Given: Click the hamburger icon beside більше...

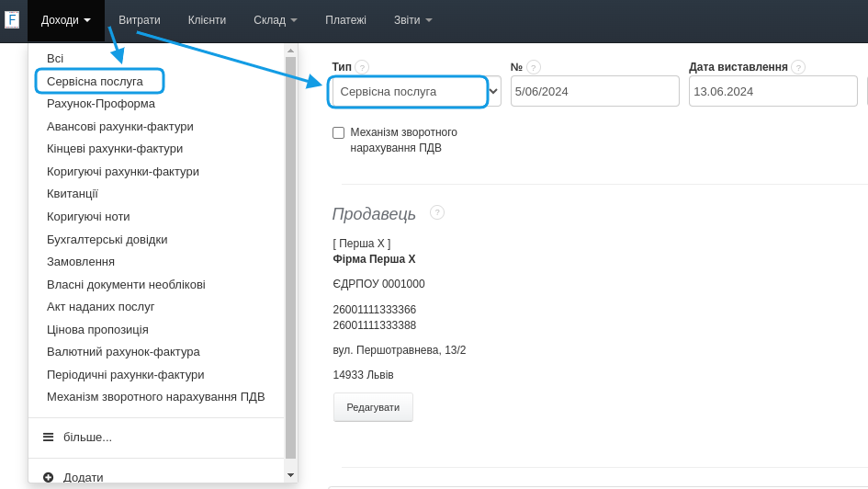Looking at the screenshot, I should point(48,437).
